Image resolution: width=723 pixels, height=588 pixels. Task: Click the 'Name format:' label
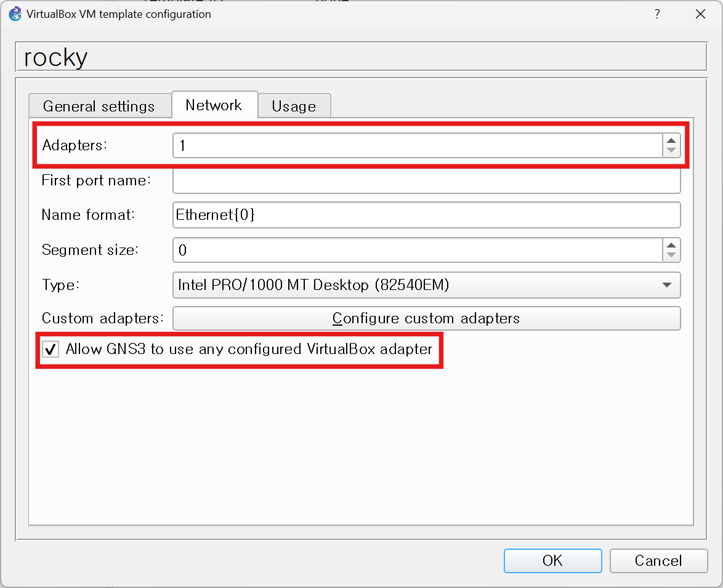(88, 215)
